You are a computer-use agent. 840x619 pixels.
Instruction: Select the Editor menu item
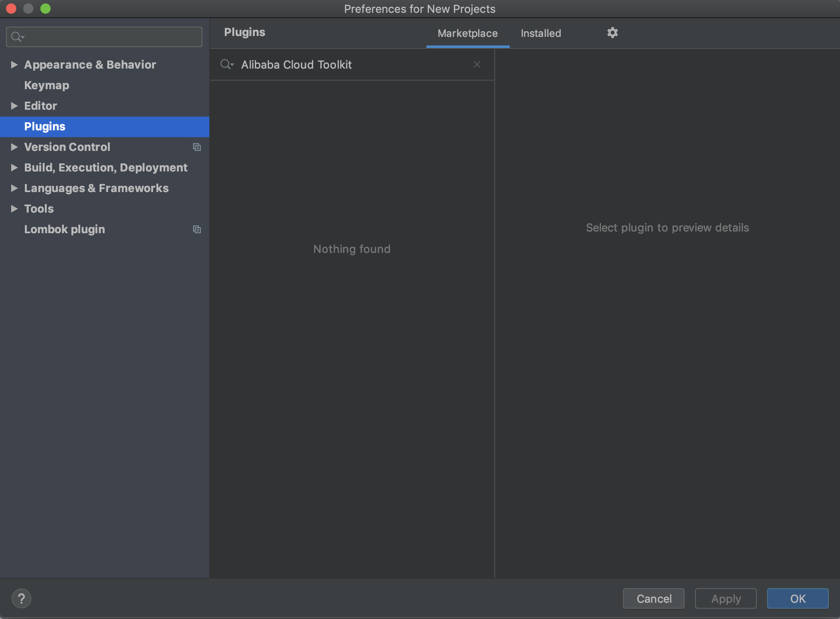pyautogui.click(x=40, y=105)
